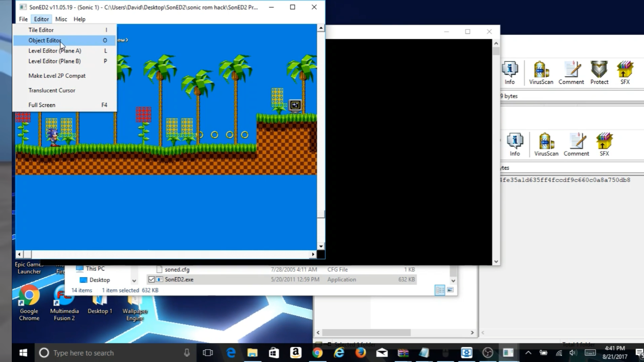Click WinRAR horizontal scrollbar right arrow

tap(472, 333)
